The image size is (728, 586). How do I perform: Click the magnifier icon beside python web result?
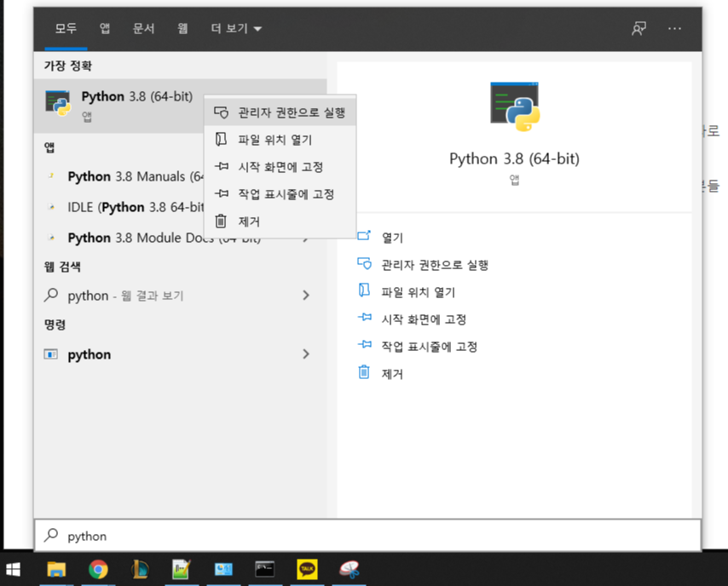tap(51, 295)
